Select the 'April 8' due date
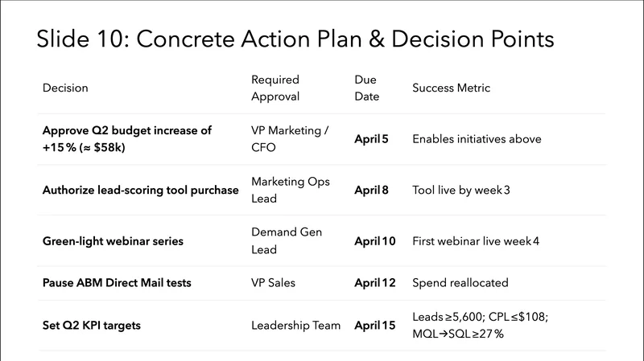The height and width of the screenshot is (361, 644). point(371,190)
